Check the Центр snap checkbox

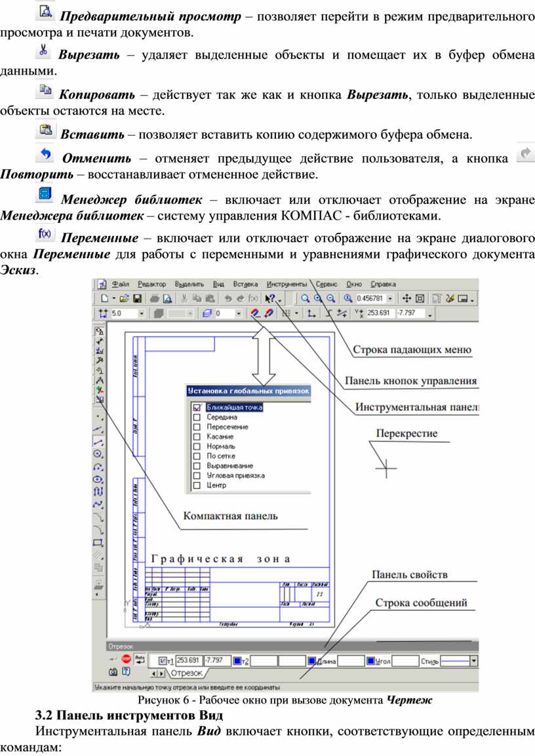tap(197, 485)
